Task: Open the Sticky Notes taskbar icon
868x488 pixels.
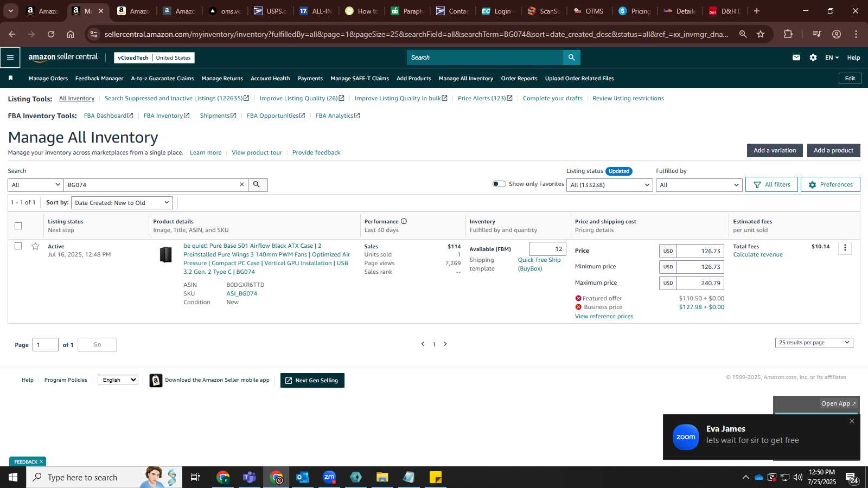Action: [436, 477]
